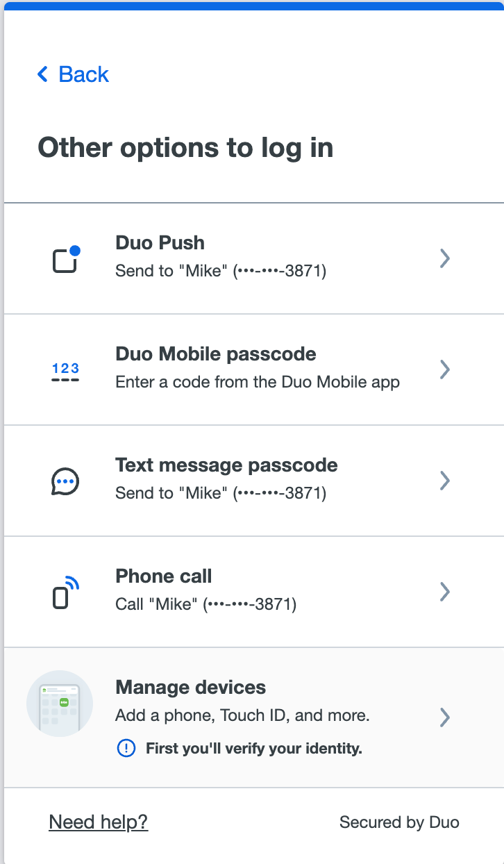Open the Text message passcode chevron
Screen dimensions: 504x864
click(445, 481)
